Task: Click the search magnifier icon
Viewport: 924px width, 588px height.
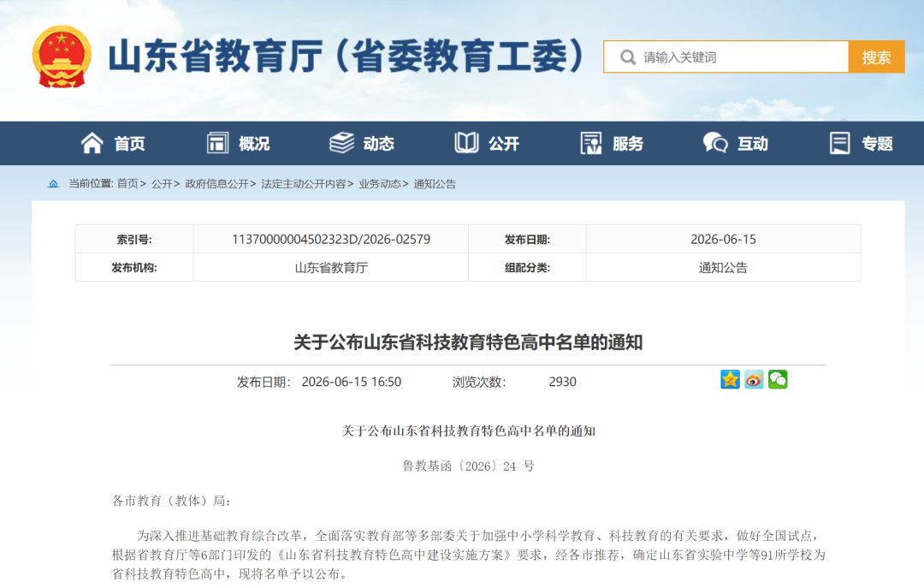Action: click(628, 57)
